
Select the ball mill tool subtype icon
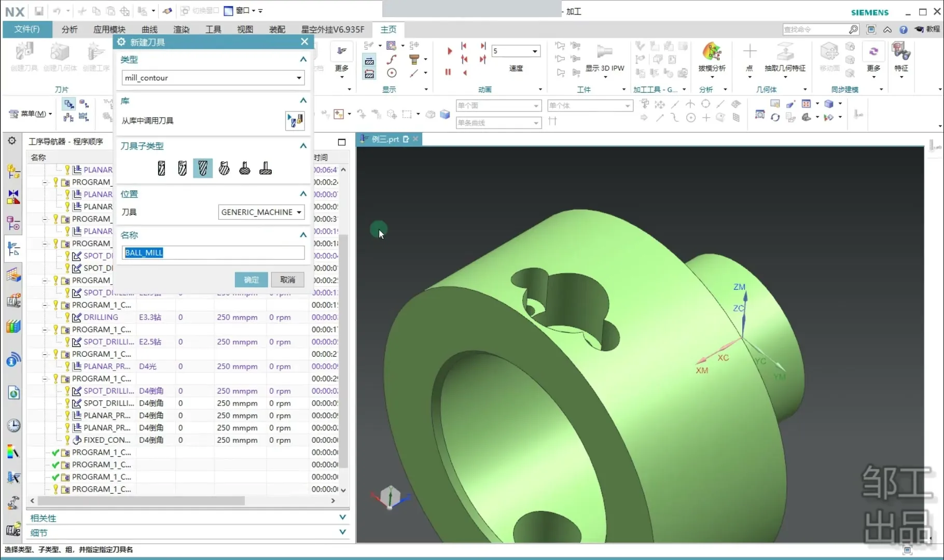pyautogui.click(x=203, y=168)
